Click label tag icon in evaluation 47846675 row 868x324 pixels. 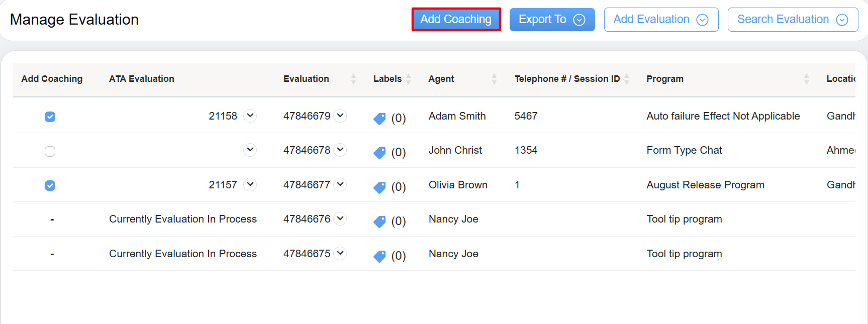click(379, 256)
